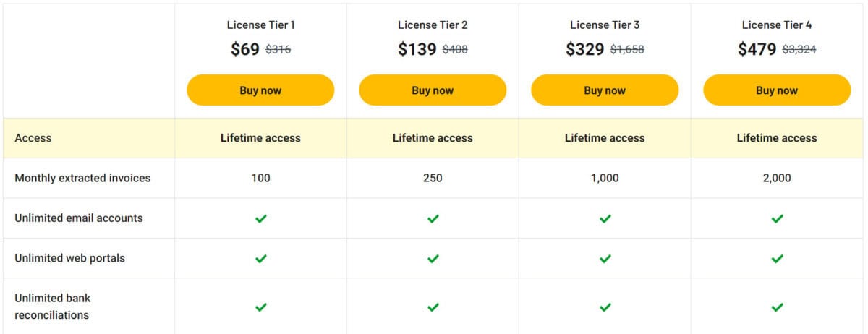Click Tier 1 bank reconciliations checkmark

tap(261, 307)
